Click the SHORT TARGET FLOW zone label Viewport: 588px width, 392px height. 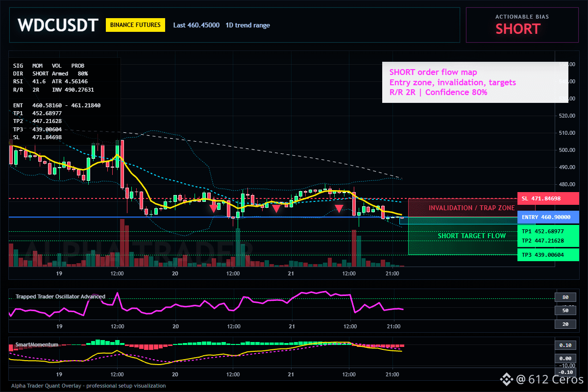coord(471,236)
